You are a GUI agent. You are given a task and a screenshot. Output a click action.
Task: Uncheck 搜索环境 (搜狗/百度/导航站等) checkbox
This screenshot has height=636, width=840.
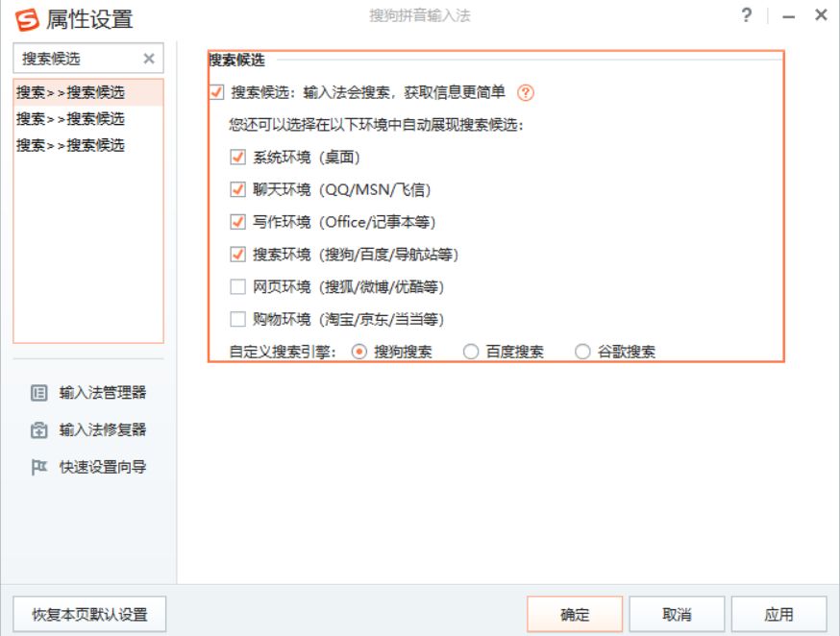pos(237,254)
